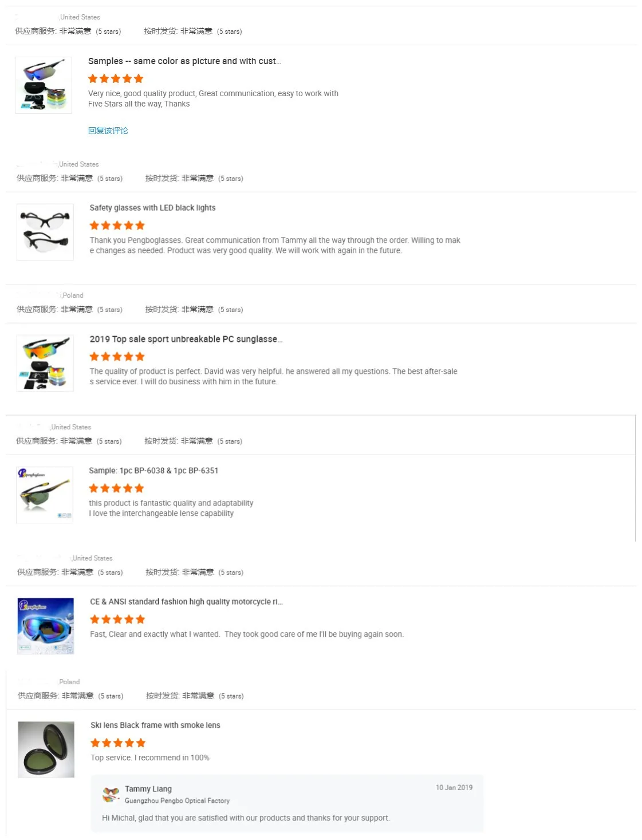Open the ski lens product thumbnail

click(46, 749)
